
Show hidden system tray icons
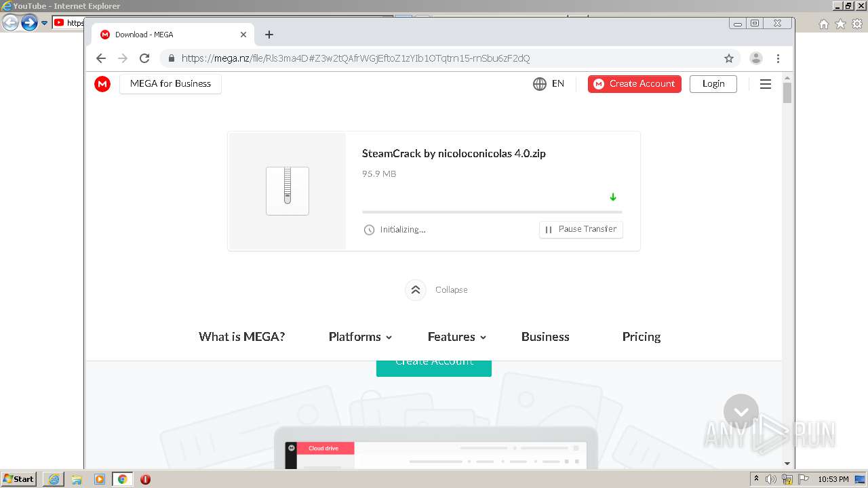pos(756,479)
